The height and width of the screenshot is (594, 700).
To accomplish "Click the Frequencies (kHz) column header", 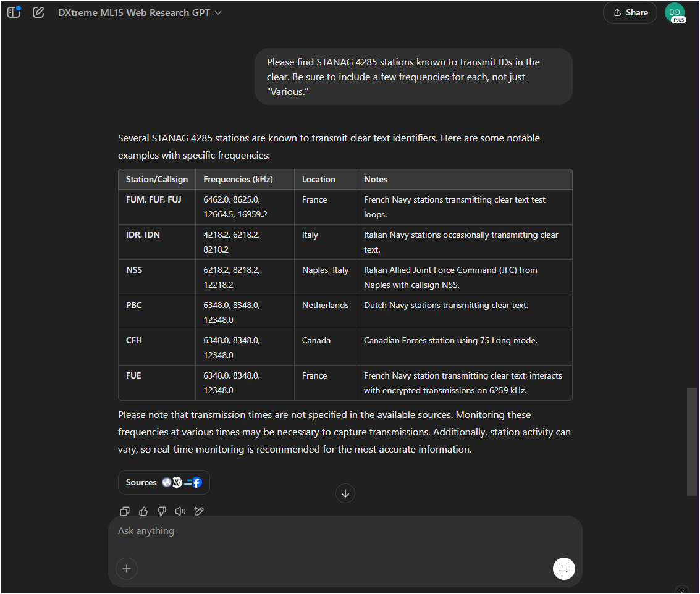I will pos(238,179).
